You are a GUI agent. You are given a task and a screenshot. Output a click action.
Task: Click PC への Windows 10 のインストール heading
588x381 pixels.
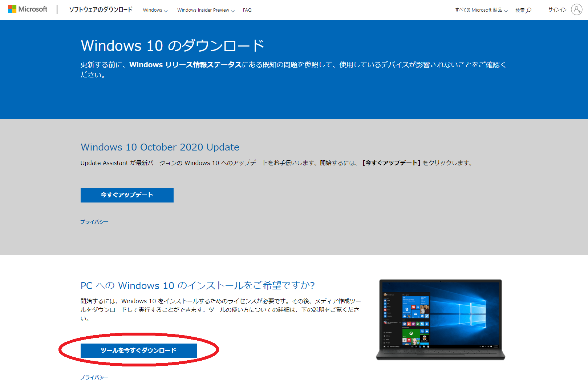point(198,285)
